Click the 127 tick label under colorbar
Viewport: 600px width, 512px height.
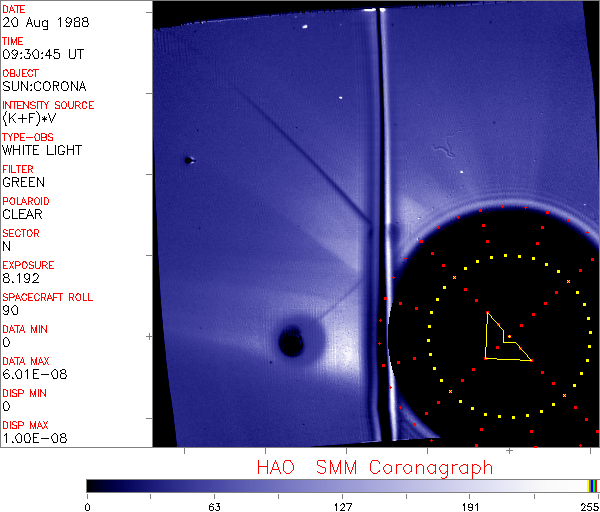pyautogui.click(x=342, y=507)
